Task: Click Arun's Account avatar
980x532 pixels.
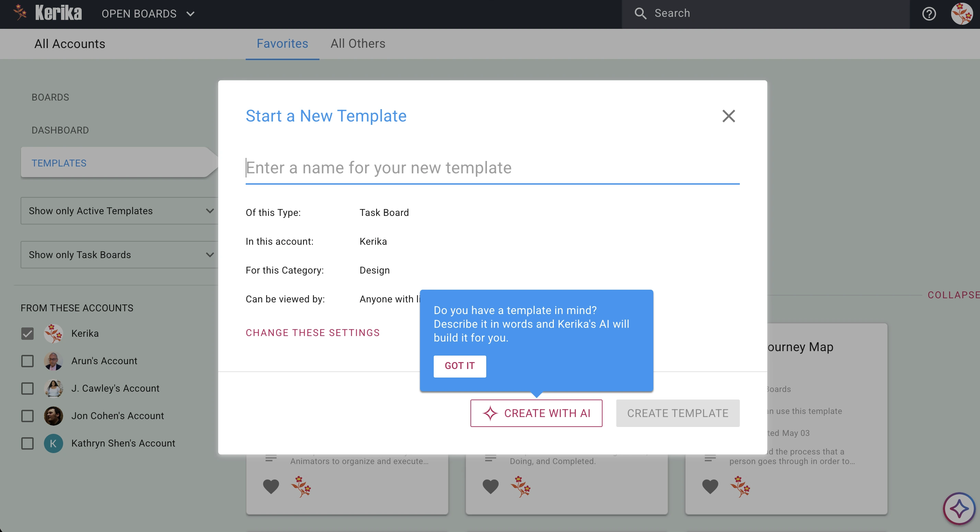Action: pos(53,361)
